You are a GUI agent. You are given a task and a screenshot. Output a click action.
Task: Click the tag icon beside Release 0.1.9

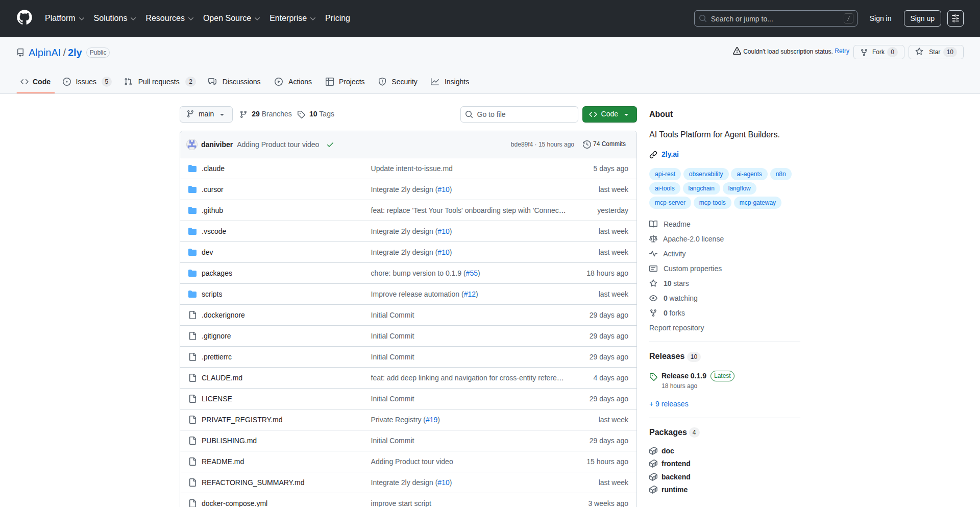click(x=653, y=376)
